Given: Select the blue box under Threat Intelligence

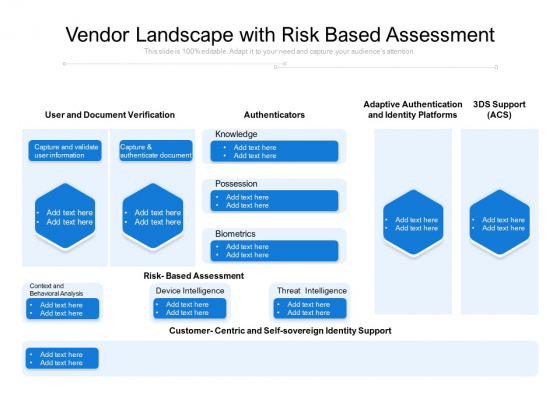Looking at the screenshot, I should [x=310, y=309].
